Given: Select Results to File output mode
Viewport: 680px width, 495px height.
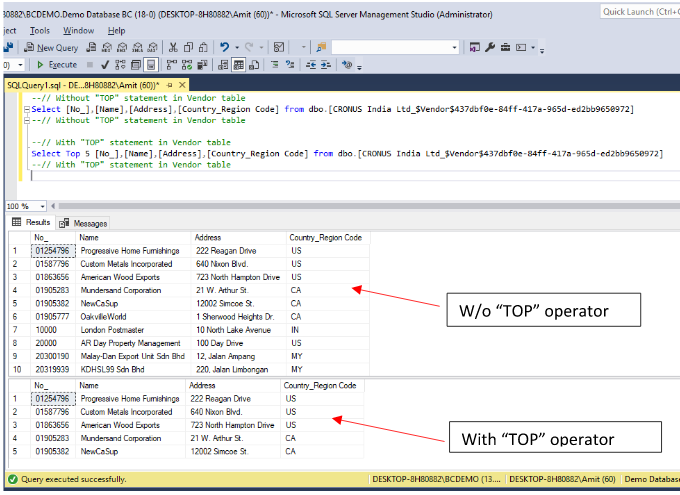Looking at the screenshot, I should coord(254,65).
